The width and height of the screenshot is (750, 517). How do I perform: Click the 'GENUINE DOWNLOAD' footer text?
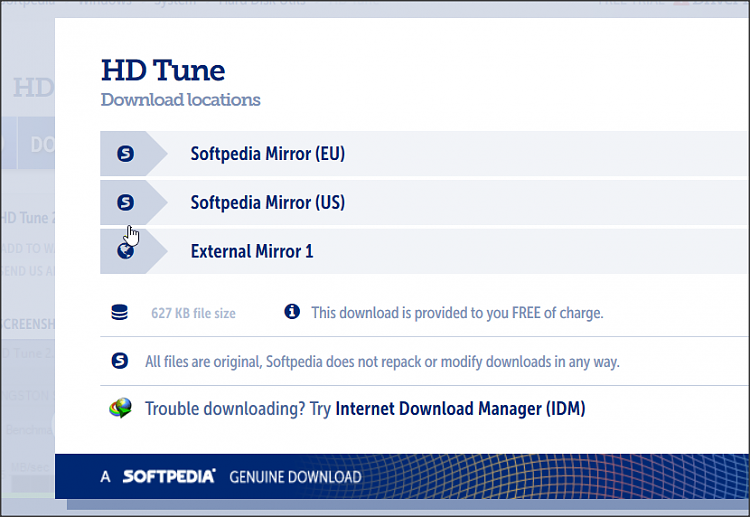[295, 477]
